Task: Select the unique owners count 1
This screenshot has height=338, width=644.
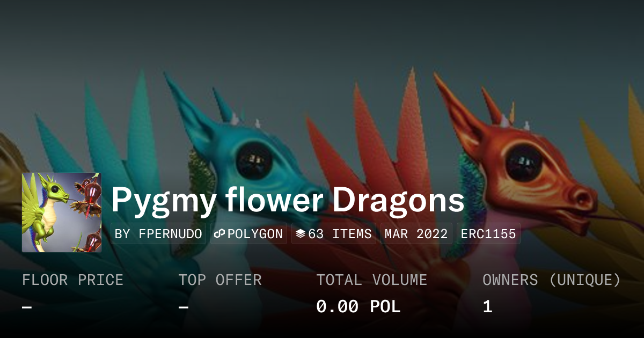Action: click(x=487, y=307)
